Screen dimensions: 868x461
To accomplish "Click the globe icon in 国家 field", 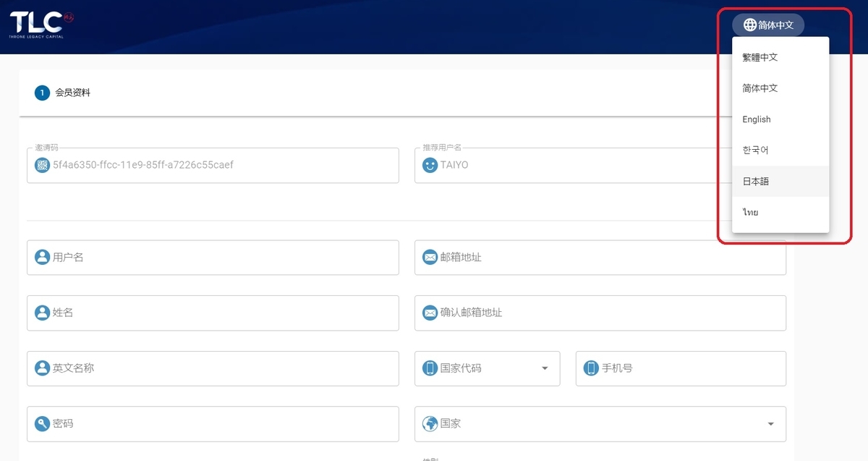I will pyautogui.click(x=430, y=423).
